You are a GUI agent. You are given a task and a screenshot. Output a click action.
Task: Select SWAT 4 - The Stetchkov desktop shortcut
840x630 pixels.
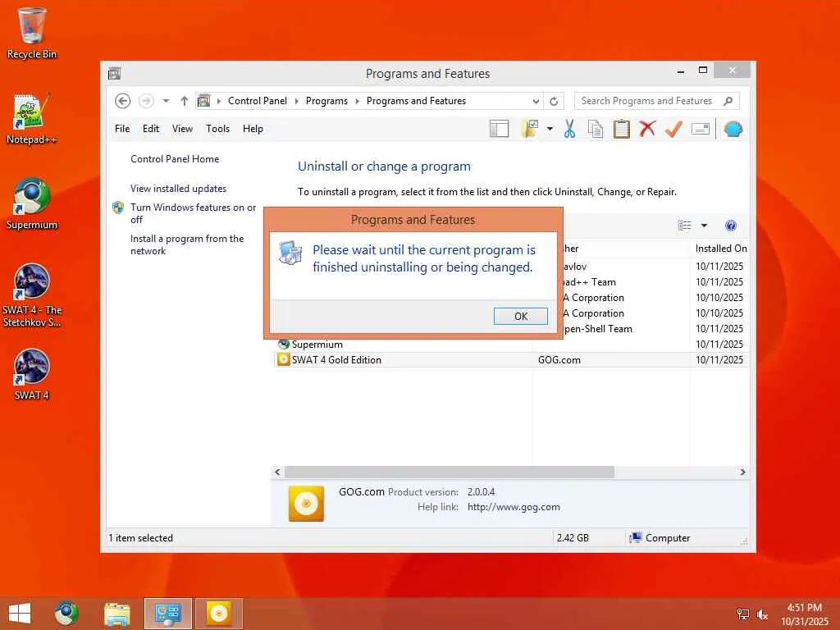click(32, 295)
